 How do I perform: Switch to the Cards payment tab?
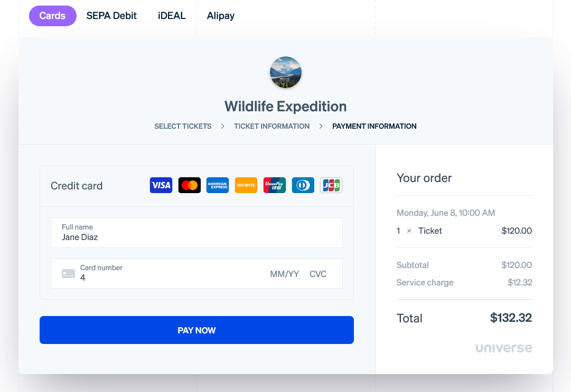(52, 16)
